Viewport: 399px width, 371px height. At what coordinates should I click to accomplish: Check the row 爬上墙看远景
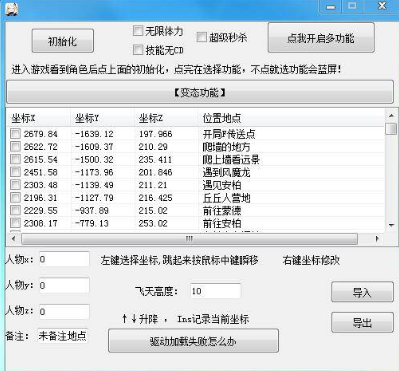click(15, 159)
